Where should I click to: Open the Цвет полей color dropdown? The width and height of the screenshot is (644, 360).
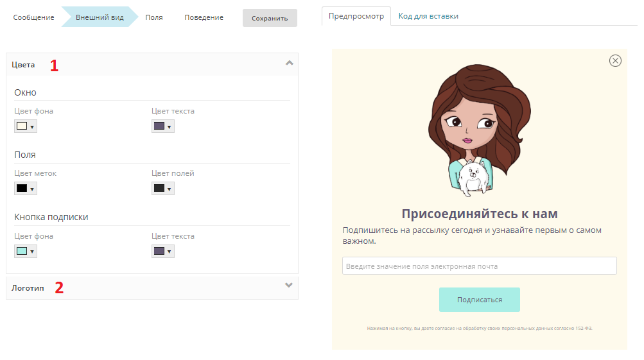[x=162, y=189]
